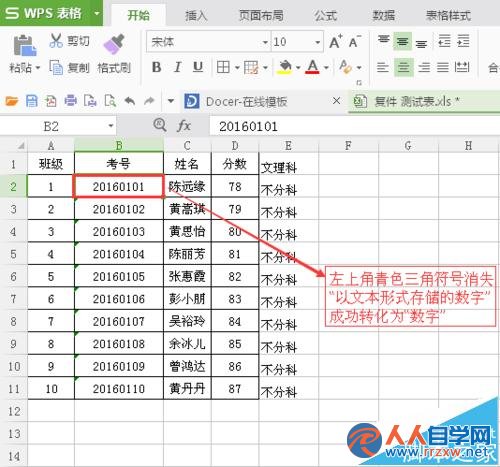Click the Paste clipboard icon
The height and width of the screenshot is (467, 500).
pyautogui.click(x=24, y=45)
